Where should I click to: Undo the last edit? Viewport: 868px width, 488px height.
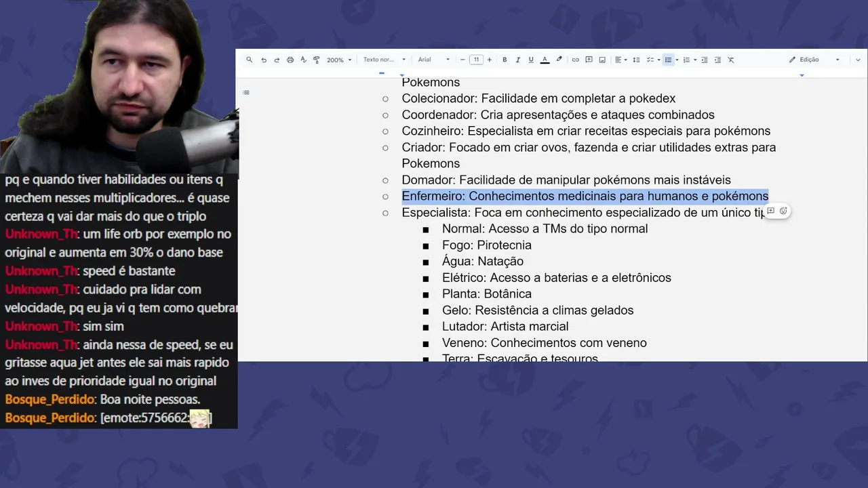[x=264, y=60]
